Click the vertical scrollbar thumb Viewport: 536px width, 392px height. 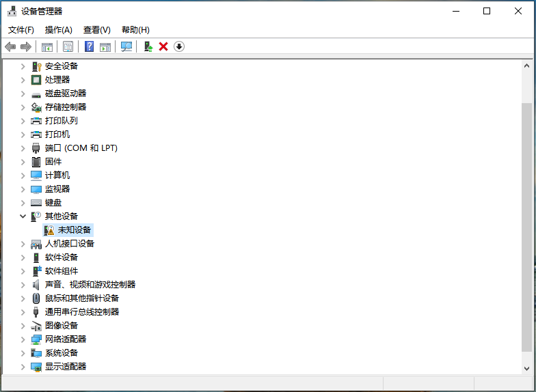pos(526,227)
